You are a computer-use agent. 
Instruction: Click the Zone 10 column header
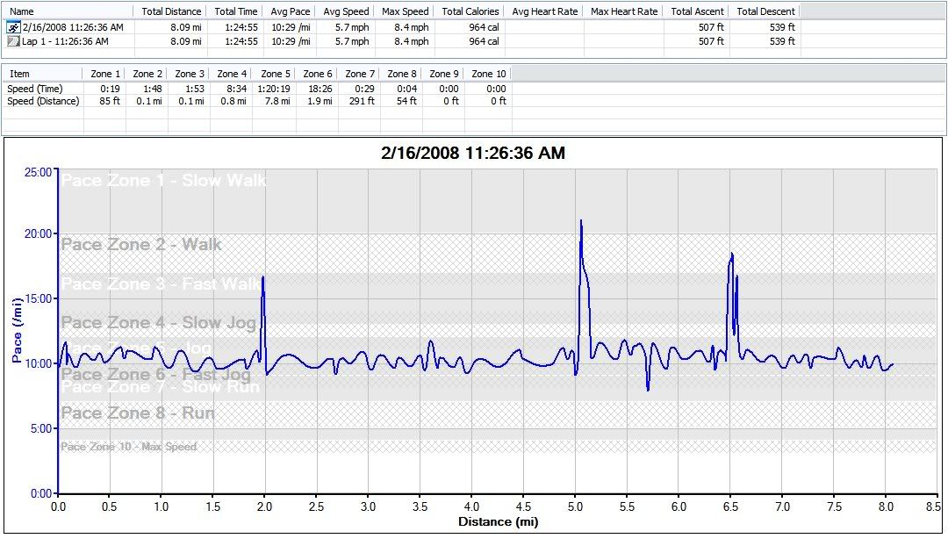[488, 74]
